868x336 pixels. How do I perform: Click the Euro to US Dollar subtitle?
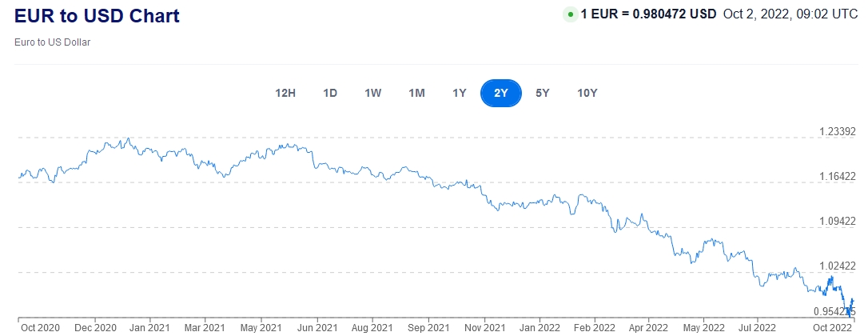pos(52,42)
